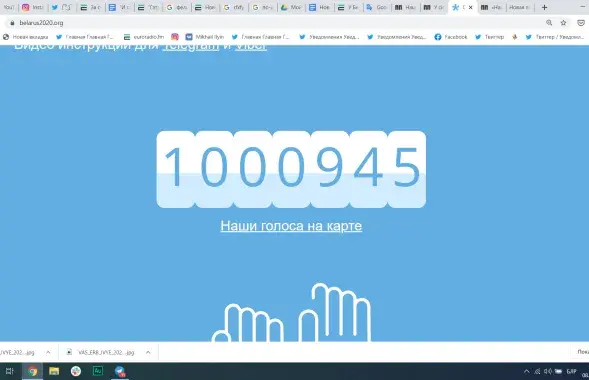Image resolution: width=589 pixels, height=380 pixels.
Task: Open the Facebook bookmark
Action: pyautogui.click(x=451, y=37)
